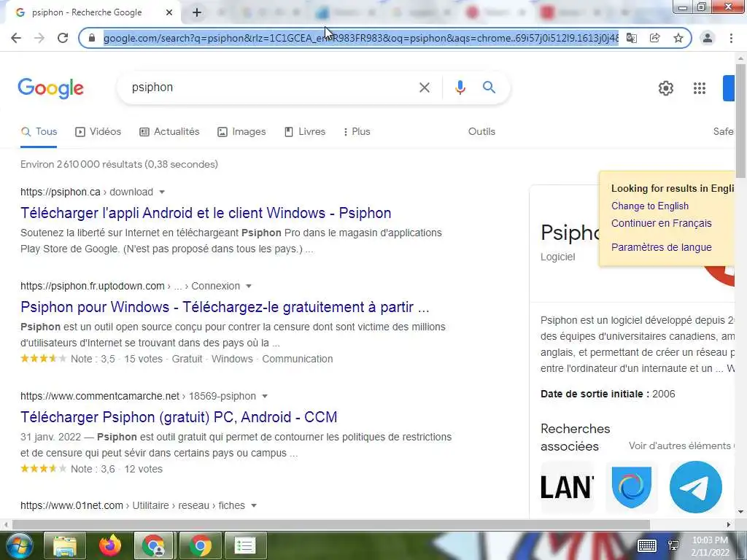Click the address bar URL
This screenshot has height=560, width=747.
pyautogui.click(x=360, y=38)
